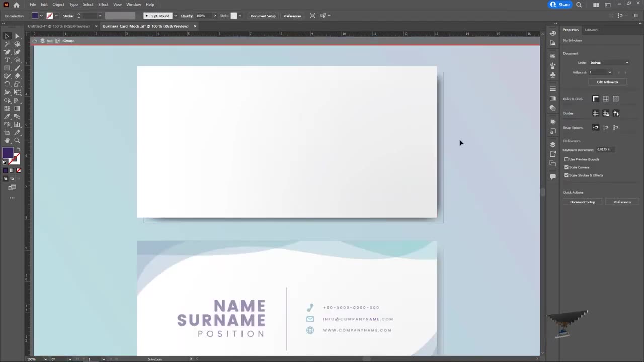Open the graphic Style dropdown

[240, 16]
